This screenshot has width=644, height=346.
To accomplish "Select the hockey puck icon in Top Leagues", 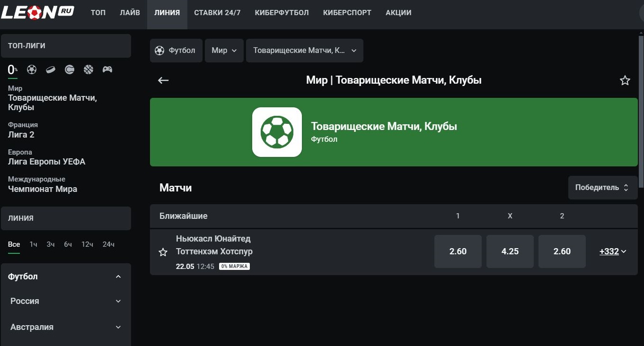I will (x=51, y=69).
